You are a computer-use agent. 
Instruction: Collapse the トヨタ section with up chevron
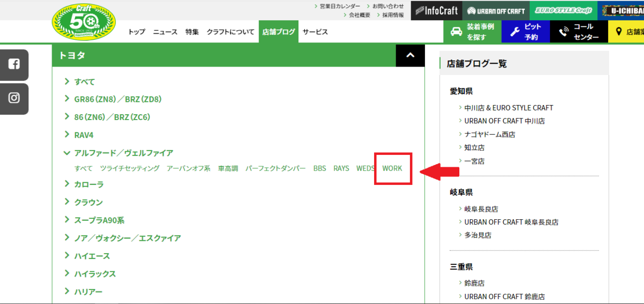coord(410,55)
